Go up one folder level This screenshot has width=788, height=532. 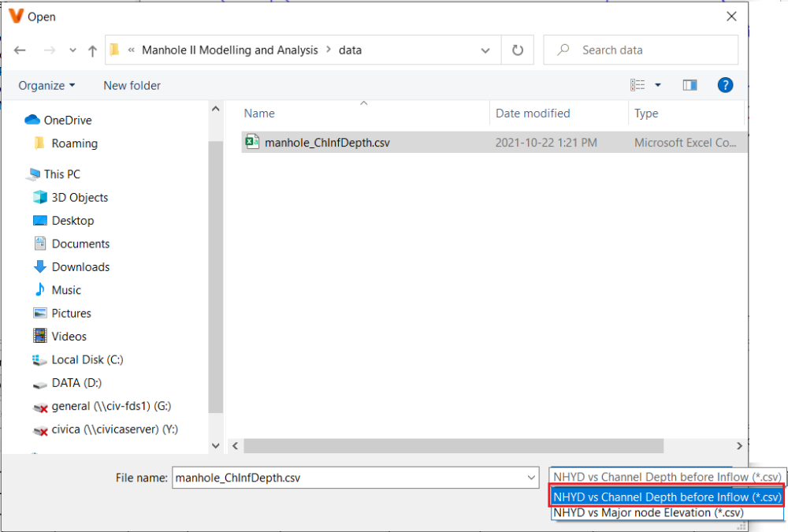coord(92,50)
